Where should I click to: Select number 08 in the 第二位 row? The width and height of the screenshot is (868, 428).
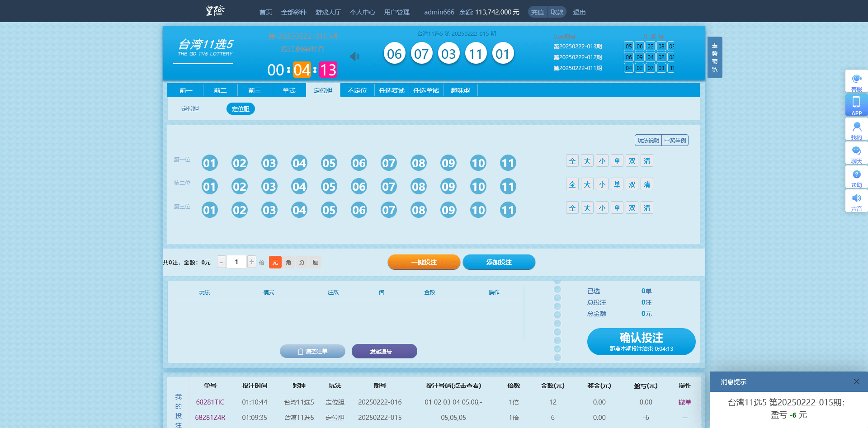point(418,187)
